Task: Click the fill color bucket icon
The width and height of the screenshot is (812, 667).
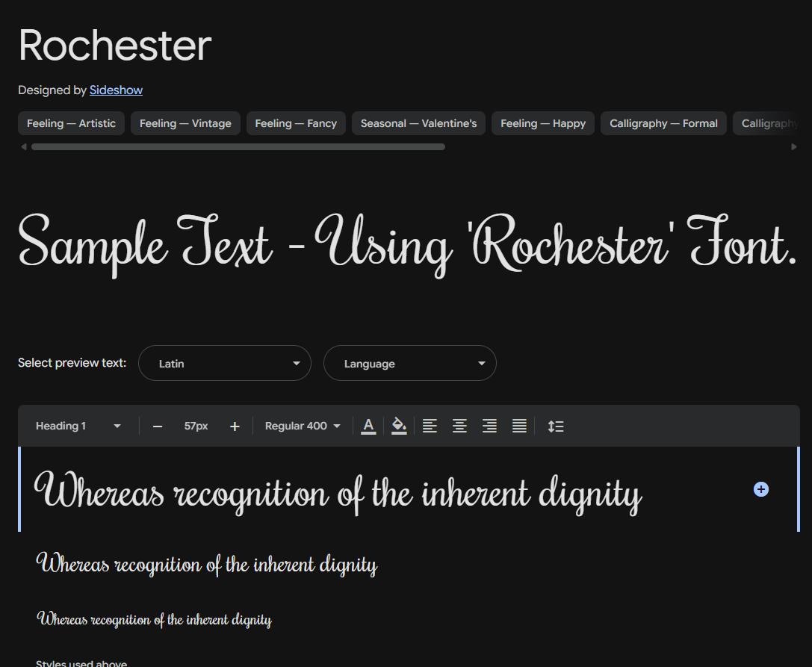Action: click(x=399, y=426)
